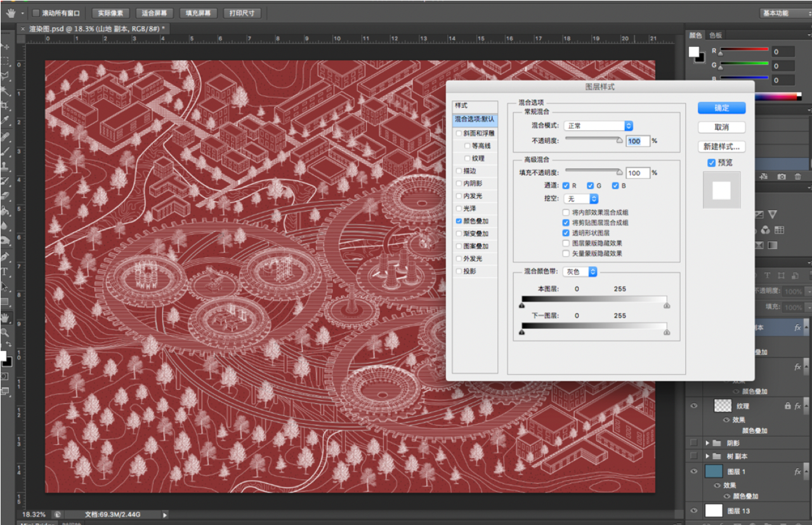Select the Type tool
The width and height of the screenshot is (812, 525).
coord(5,272)
